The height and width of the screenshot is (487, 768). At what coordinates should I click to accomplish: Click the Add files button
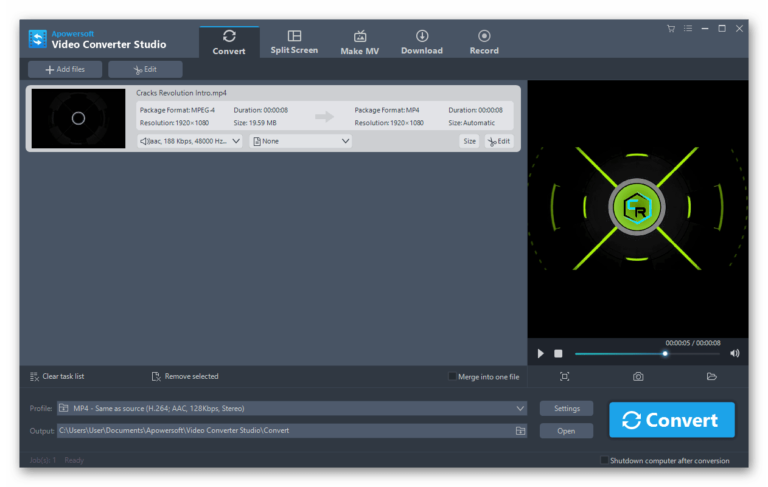click(65, 70)
